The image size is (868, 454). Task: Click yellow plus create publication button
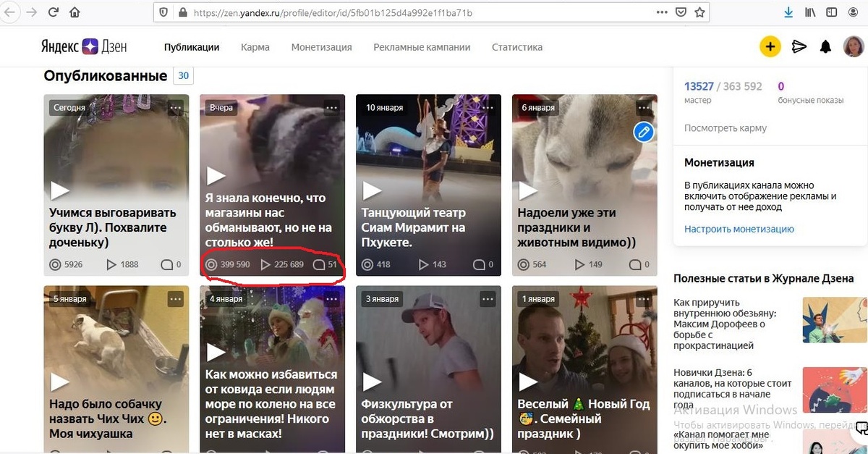[770, 47]
